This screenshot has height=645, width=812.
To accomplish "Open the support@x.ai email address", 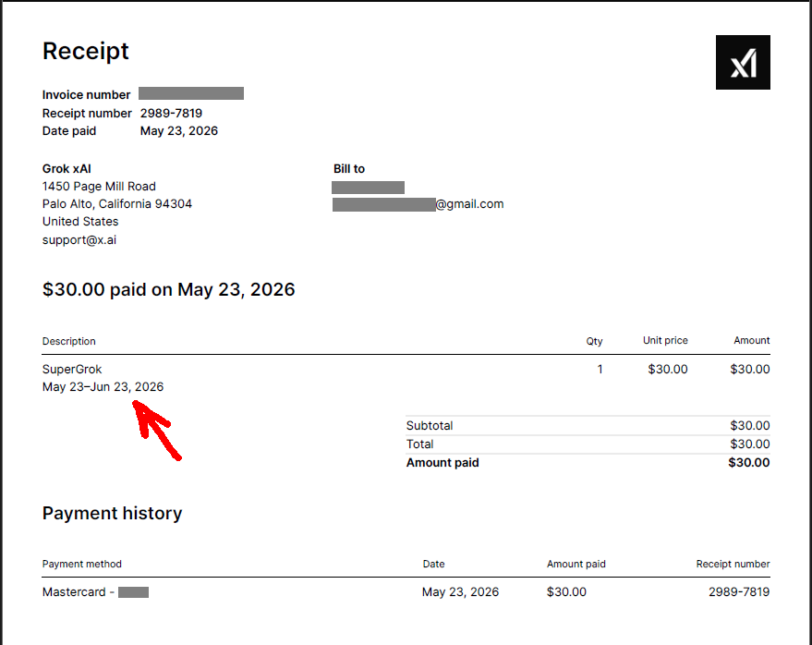I will (79, 240).
